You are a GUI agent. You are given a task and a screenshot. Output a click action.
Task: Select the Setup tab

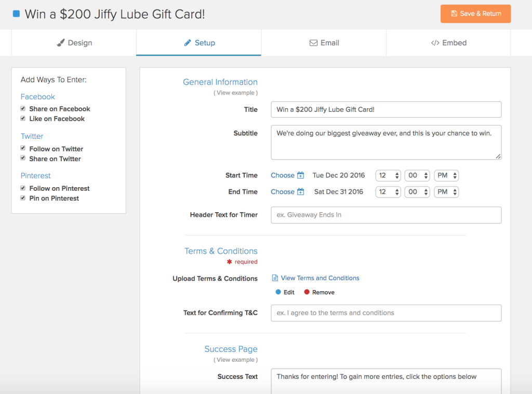pyautogui.click(x=199, y=43)
